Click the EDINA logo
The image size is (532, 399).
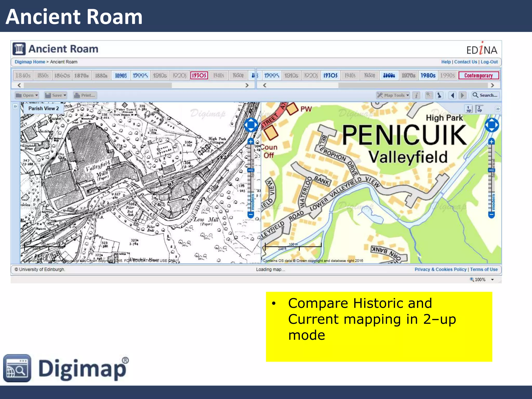[x=482, y=49]
